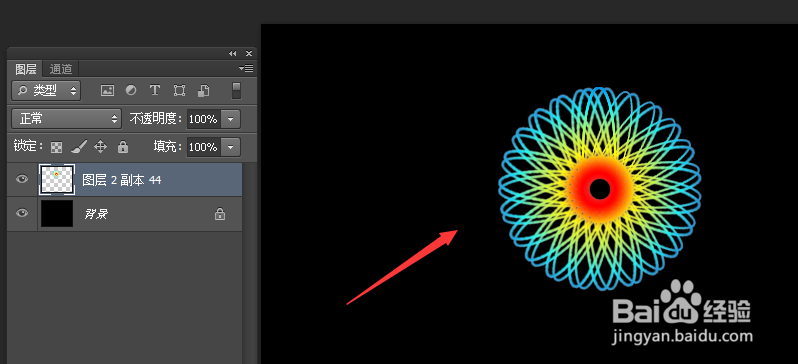Click the red center of the flower pattern

click(600, 189)
